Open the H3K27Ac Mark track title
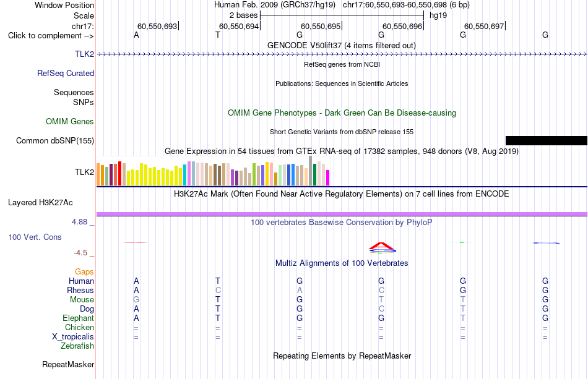Image resolution: width=588 pixels, height=379 pixels. (x=342, y=194)
